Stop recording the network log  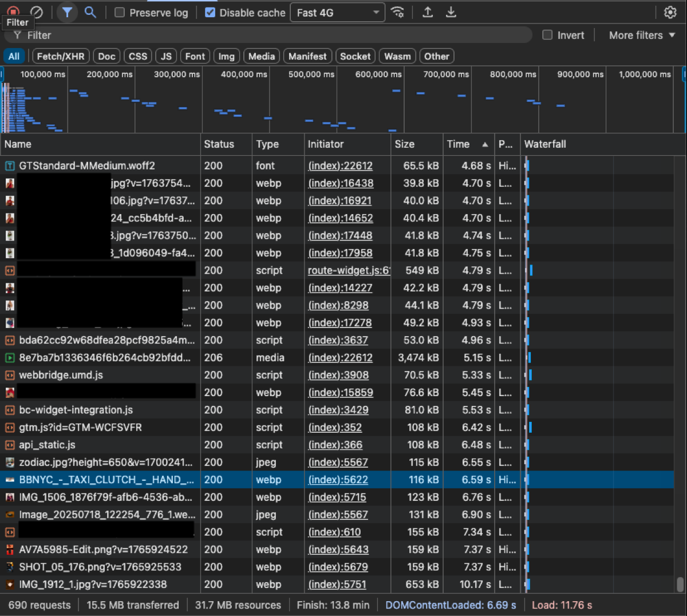pos(13,12)
